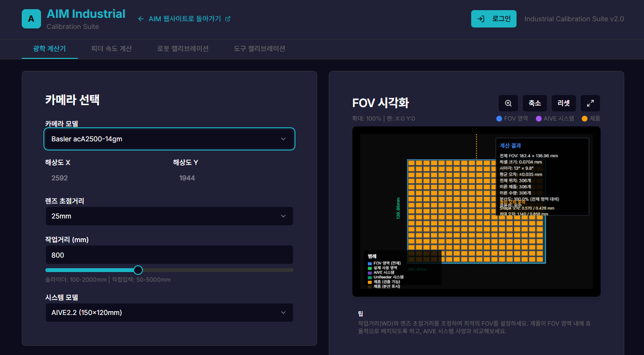
Task: Select the AIM Industrial logo icon
Action: [30, 19]
